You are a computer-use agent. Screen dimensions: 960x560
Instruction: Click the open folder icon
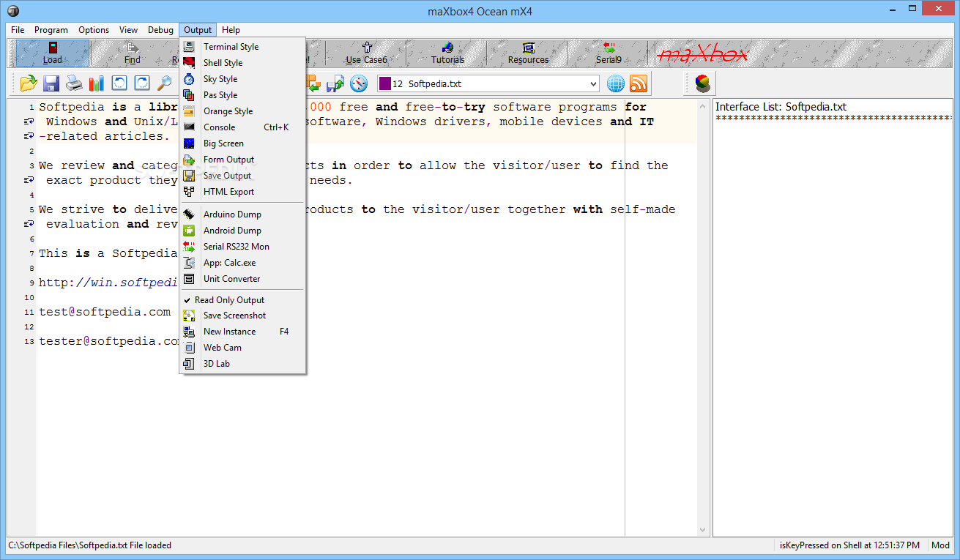pyautogui.click(x=29, y=83)
